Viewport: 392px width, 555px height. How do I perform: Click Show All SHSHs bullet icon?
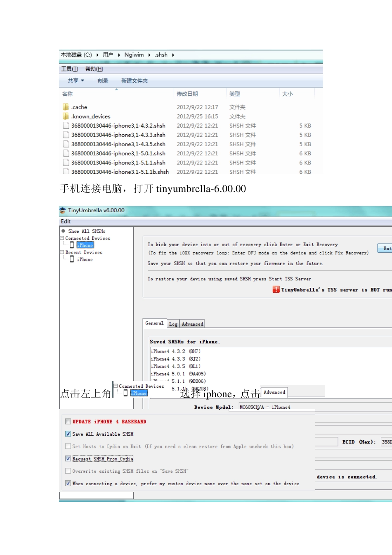(x=63, y=231)
